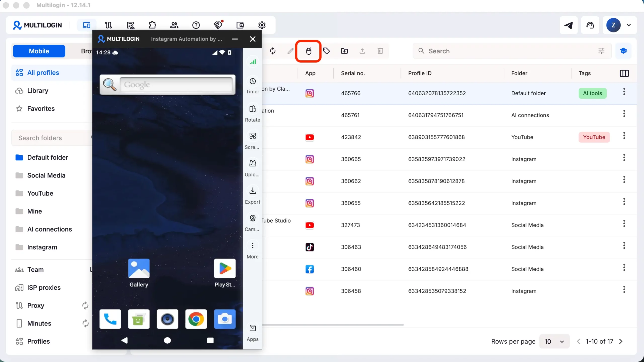Check the signal strength indicator icon
Image resolution: width=644 pixels, height=362 pixels.
tap(253, 62)
